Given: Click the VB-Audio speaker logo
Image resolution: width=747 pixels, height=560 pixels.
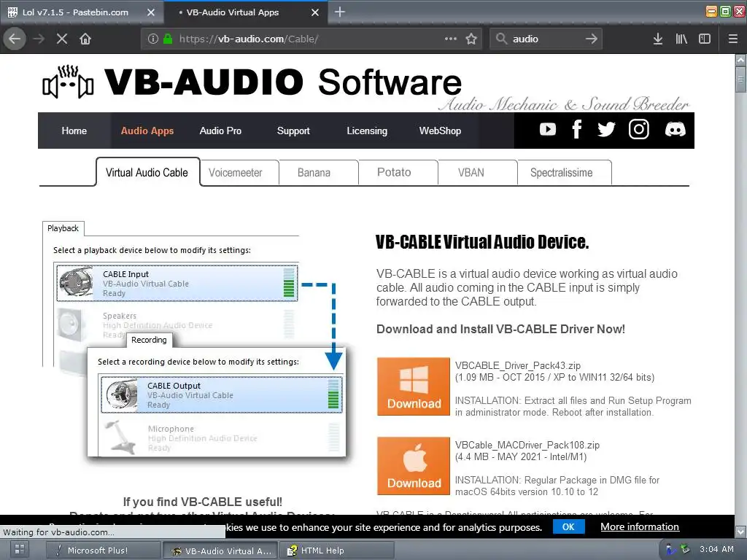Looking at the screenshot, I should coord(68,82).
